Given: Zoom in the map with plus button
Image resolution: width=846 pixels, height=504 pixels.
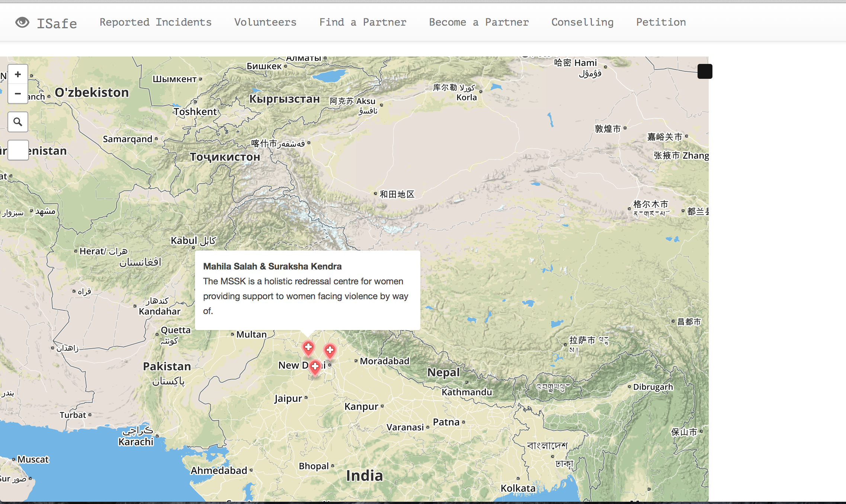Looking at the screenshot, I should click(x=18, y=74).
